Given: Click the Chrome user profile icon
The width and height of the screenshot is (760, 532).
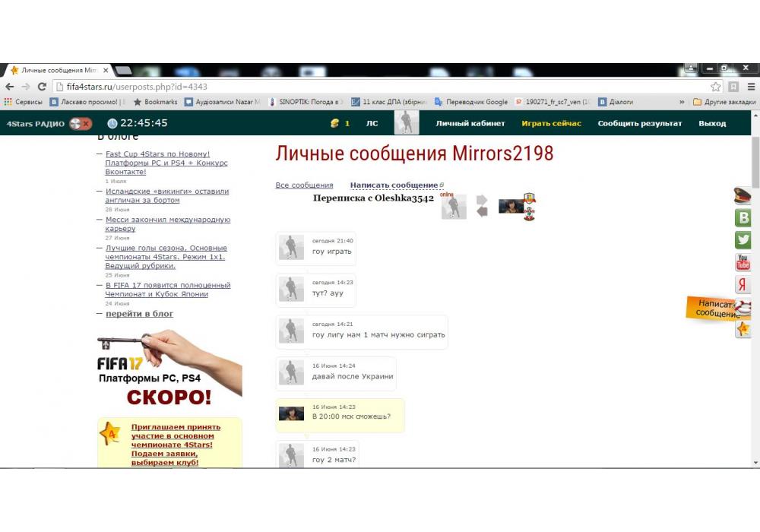Looking at the screenshot, I should pyautogui.click(x=690, y=68).
